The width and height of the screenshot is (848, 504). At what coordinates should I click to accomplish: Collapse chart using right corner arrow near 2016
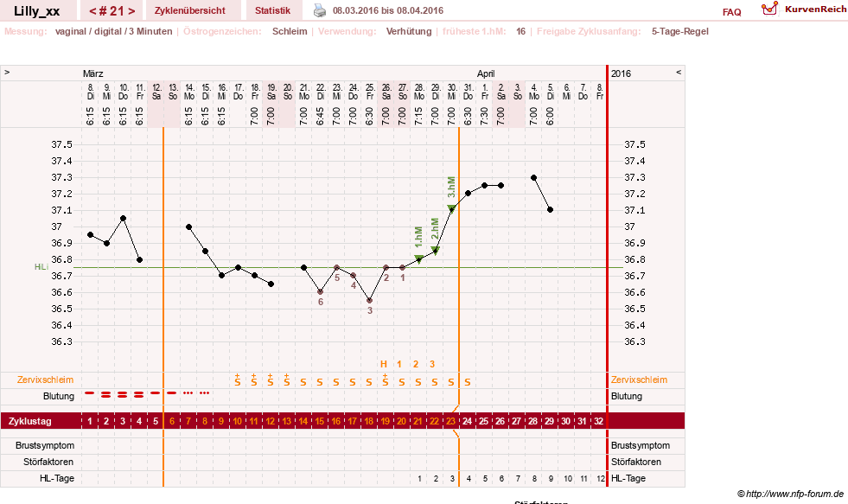click(x=679, y=72)
